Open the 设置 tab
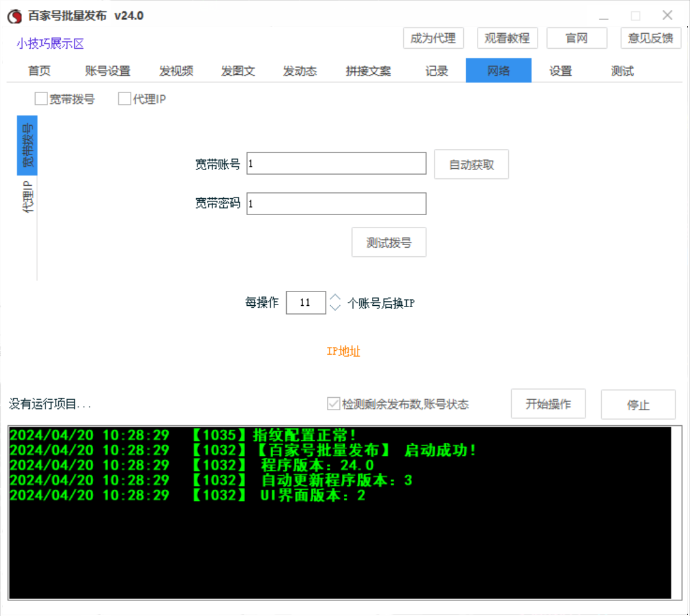Image resolution: width=690 pixels, height=616 pixels. tap(561, 71)
